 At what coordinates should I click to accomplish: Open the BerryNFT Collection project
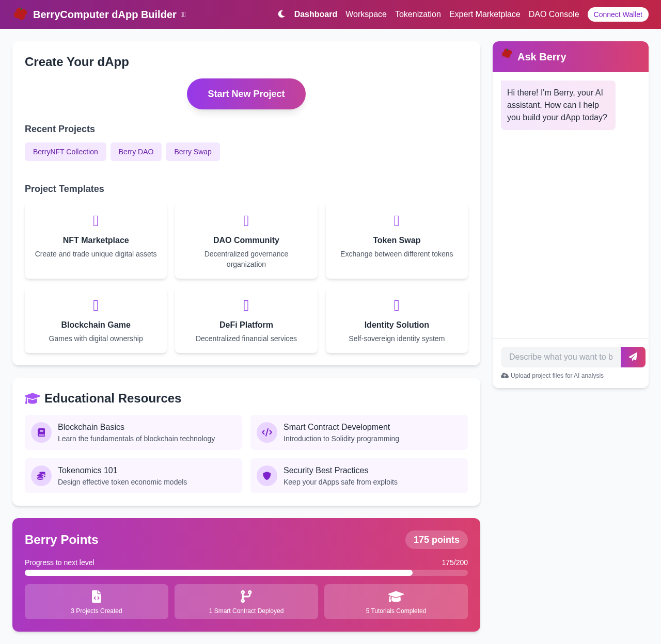65,152
